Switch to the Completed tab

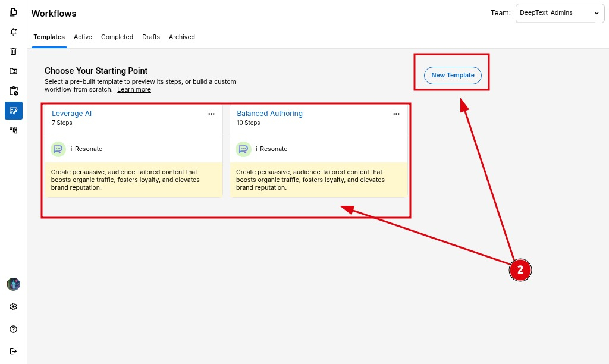point(117,37)
